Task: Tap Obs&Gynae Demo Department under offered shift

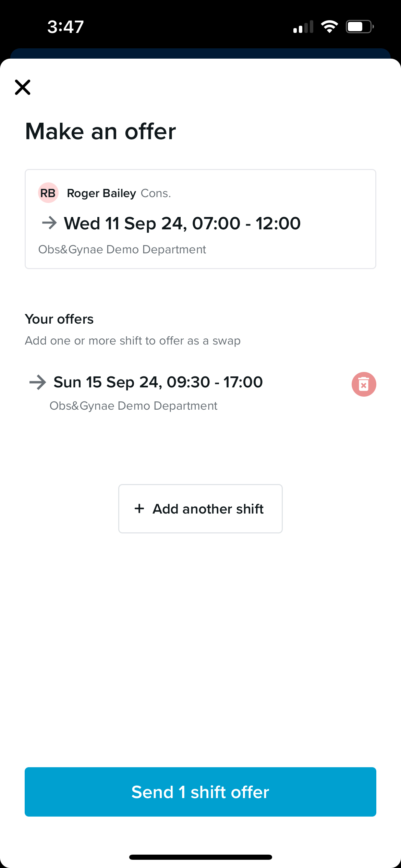Action: point(133,406)
